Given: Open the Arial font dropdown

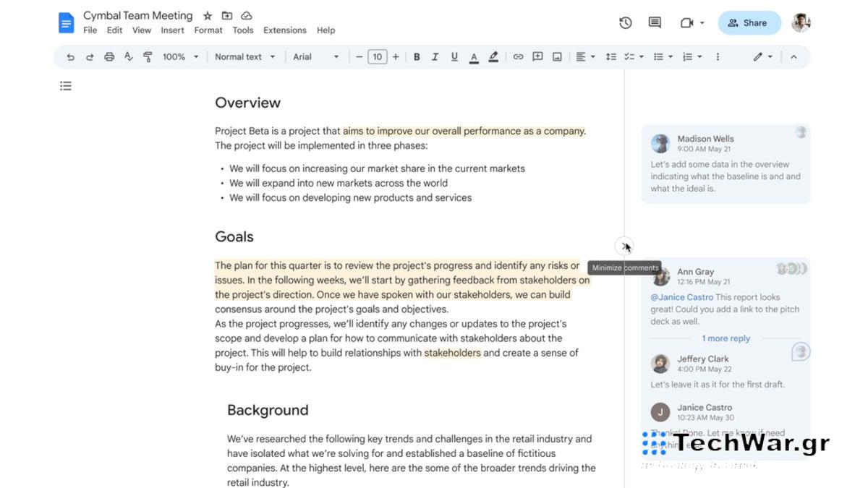Looking at the screenshot, I should (315, 57).
